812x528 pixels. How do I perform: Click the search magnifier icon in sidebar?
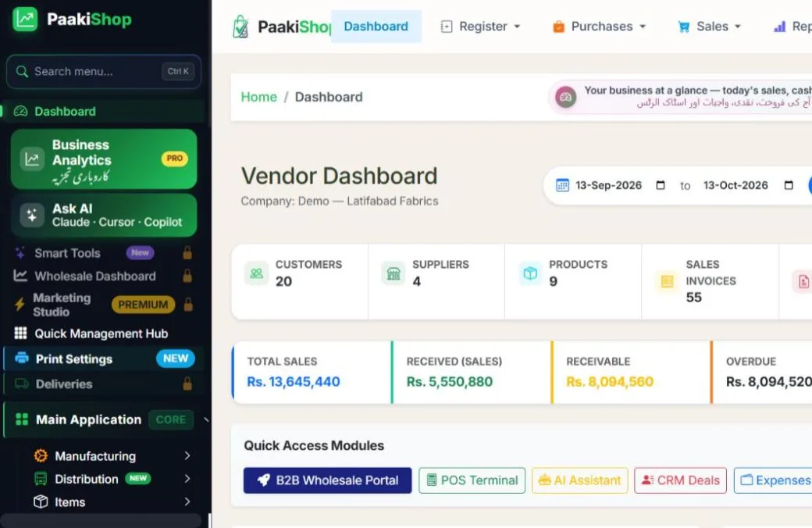(x=22, y=72)
